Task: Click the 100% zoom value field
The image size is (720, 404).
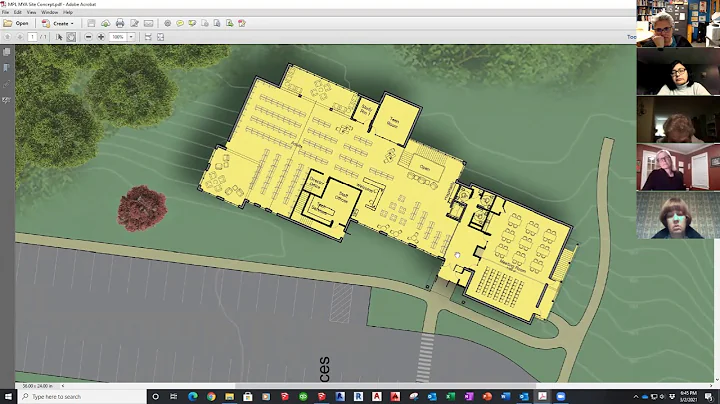Action: (x=118, y=37)
